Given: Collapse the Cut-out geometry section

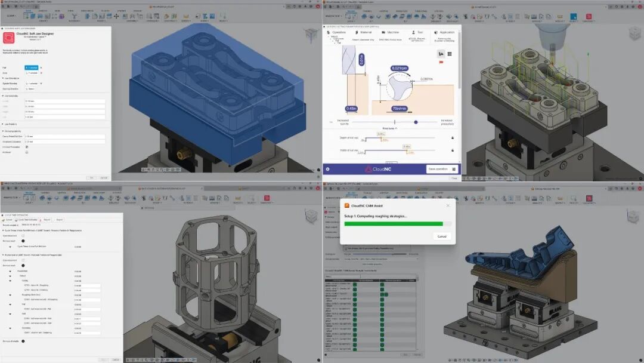Looking at the screenshot, I should 3,131.
